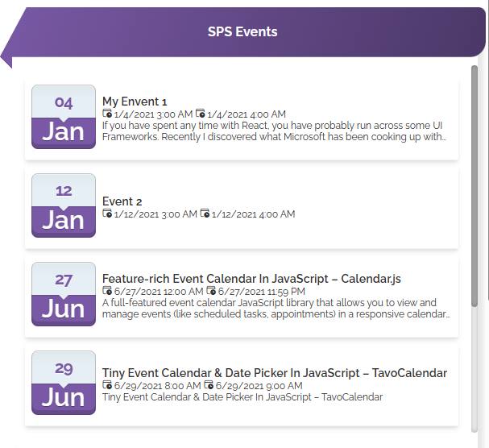Click the events list vertical scrollbar thumb
Image resolution: width=489 pixels, height=448 pixels.
pos(474,186)
